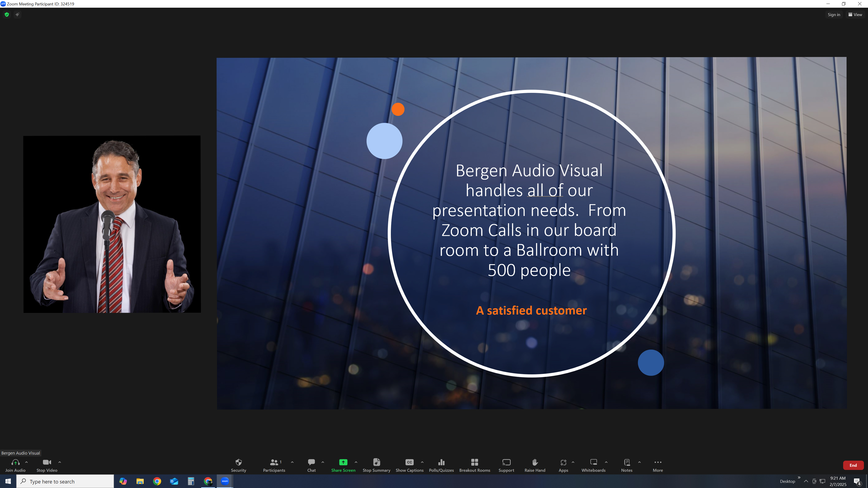Open Outlook from the taskbar
The height and width of the screenshot is (488, 868).
(x=174, y=481)
